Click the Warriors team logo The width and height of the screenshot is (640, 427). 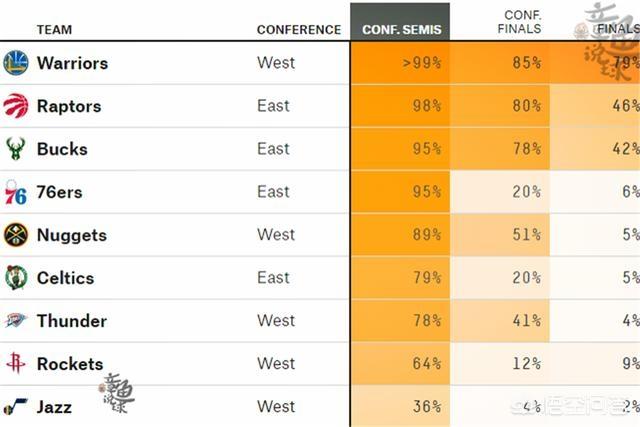click(16, 63)
